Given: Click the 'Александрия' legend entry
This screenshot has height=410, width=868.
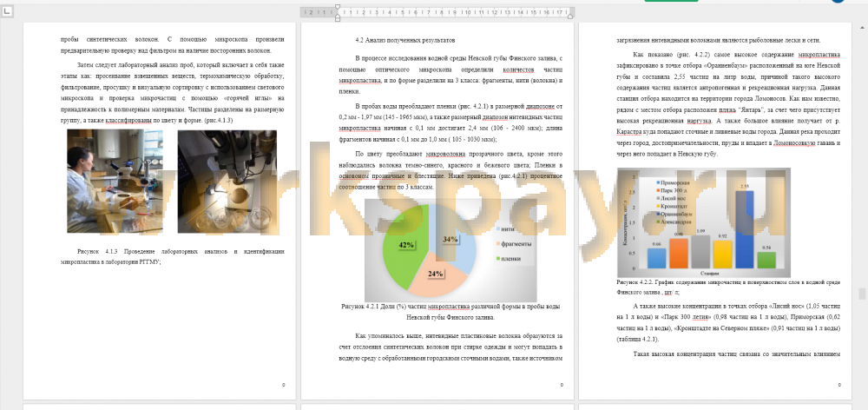Looking at the screenshot, I should 674,221.
